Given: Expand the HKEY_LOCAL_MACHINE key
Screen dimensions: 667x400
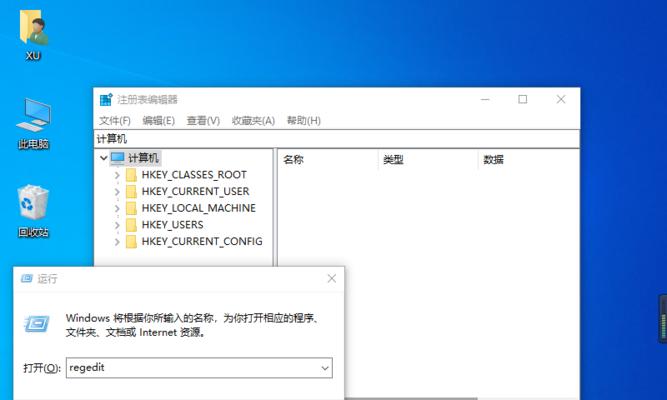Looking at the screenshot, I should click(x=117, y=208).
